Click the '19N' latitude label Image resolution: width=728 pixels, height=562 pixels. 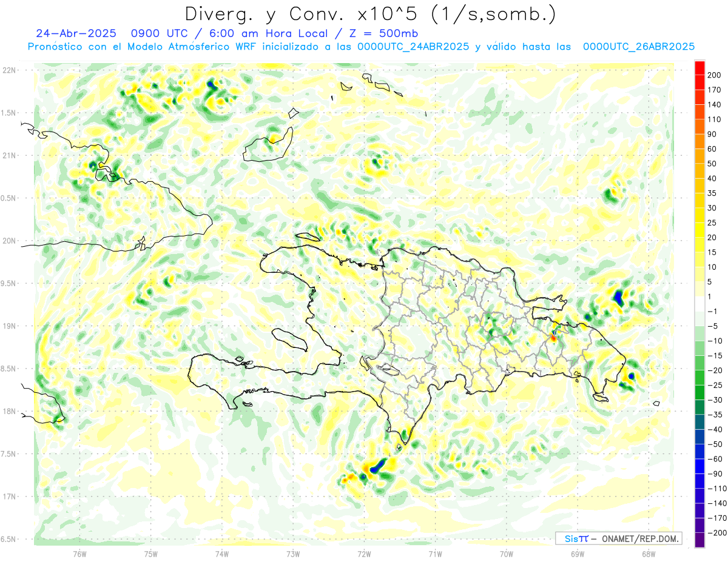point(10,326)
